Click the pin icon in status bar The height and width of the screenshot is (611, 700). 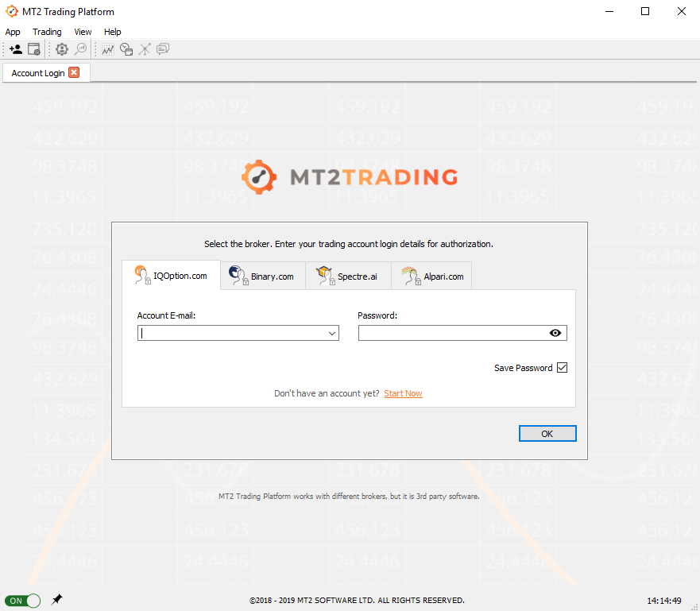(56, 599)
